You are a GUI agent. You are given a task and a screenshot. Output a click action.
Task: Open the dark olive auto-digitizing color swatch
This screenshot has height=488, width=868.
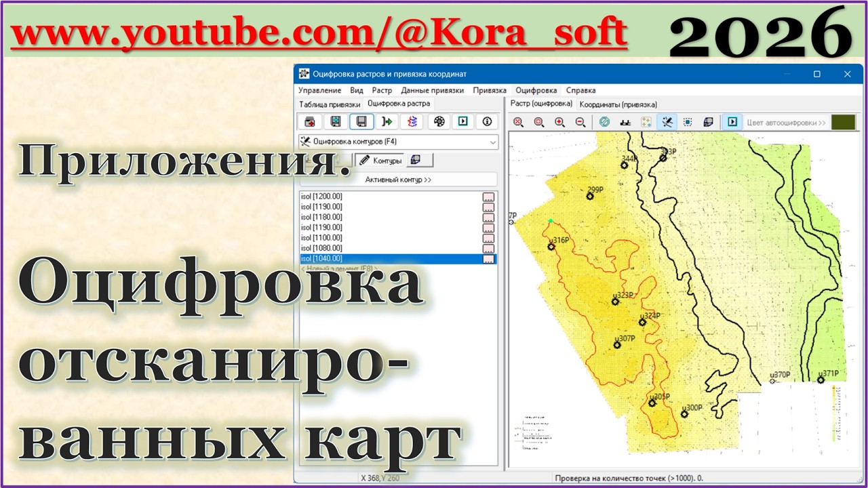tap(843, 123)
